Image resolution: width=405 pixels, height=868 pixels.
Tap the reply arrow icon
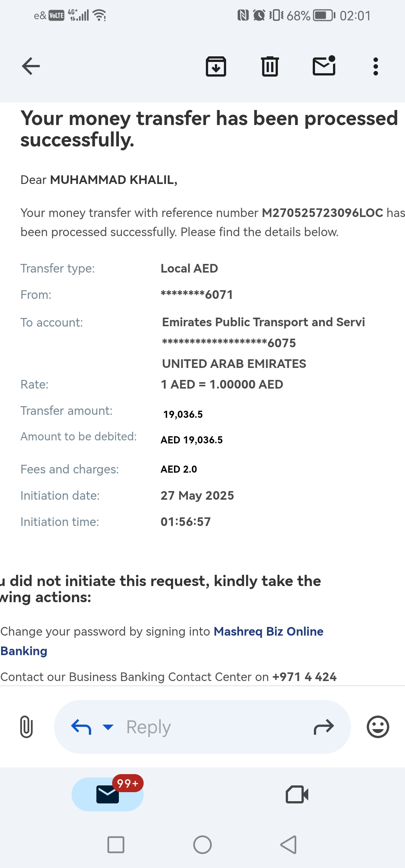click(81, 727)
